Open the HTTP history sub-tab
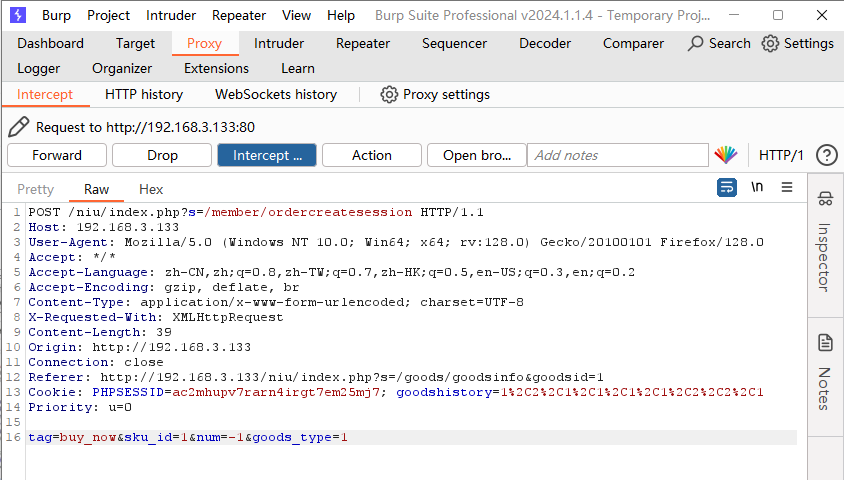The image size is (844, 480). tap(144, 95)
